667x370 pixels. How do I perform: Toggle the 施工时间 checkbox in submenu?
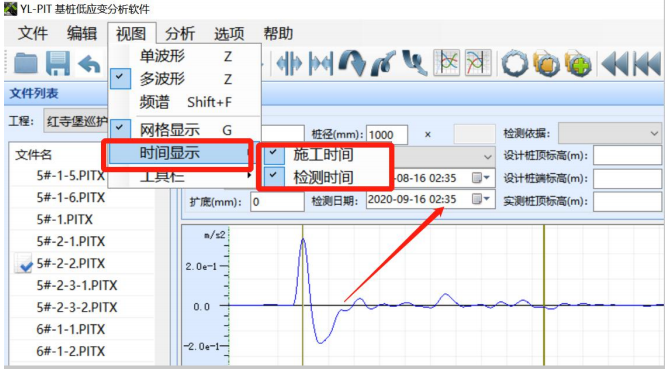pos(274,154)
